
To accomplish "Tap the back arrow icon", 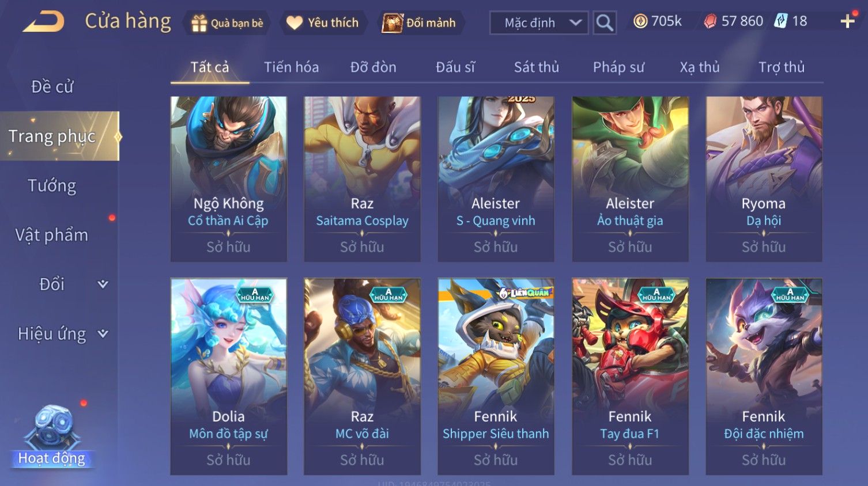I will [44, 22].
